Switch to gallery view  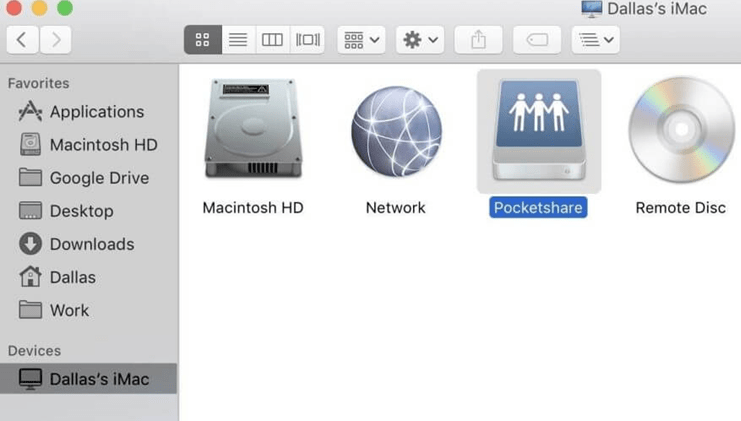(307, 40)
